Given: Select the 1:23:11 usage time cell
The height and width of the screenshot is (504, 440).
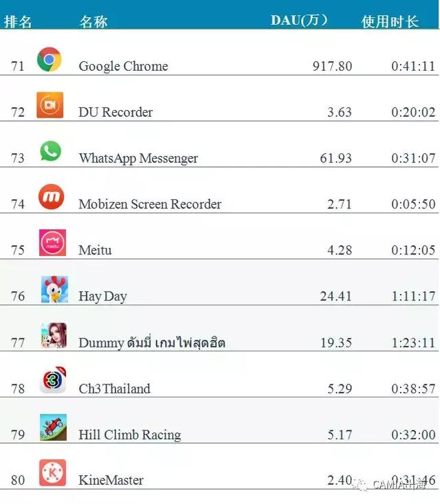Looking at the screenshot, I should 413,342.
